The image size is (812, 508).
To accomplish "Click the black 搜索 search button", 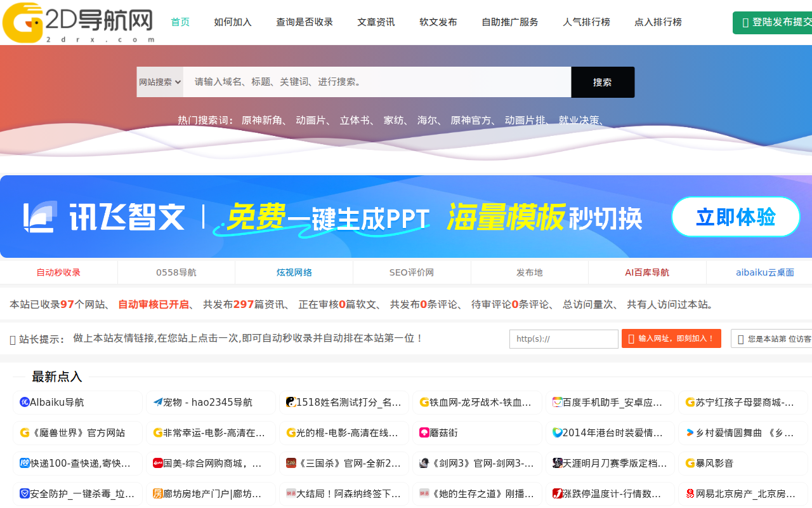I will (602, 82).
